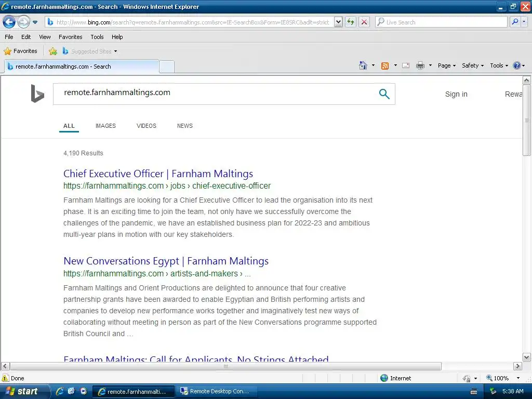Click the Home icon in command bar
This screenshot has height=399, width=532.
(363, 65)
